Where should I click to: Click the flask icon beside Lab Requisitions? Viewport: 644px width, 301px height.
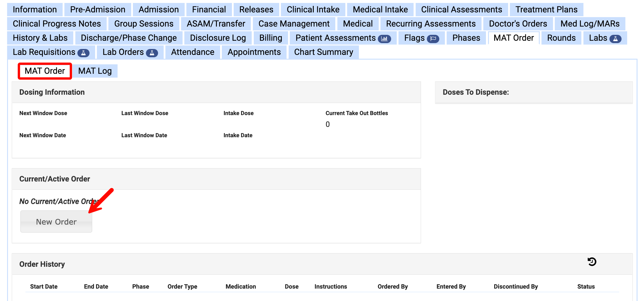tap(84, 52)
